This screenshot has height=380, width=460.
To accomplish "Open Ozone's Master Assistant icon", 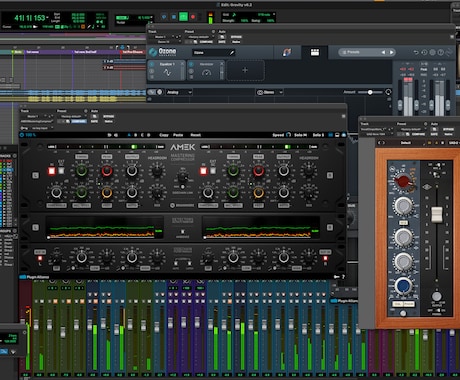I will click(287, 52).
